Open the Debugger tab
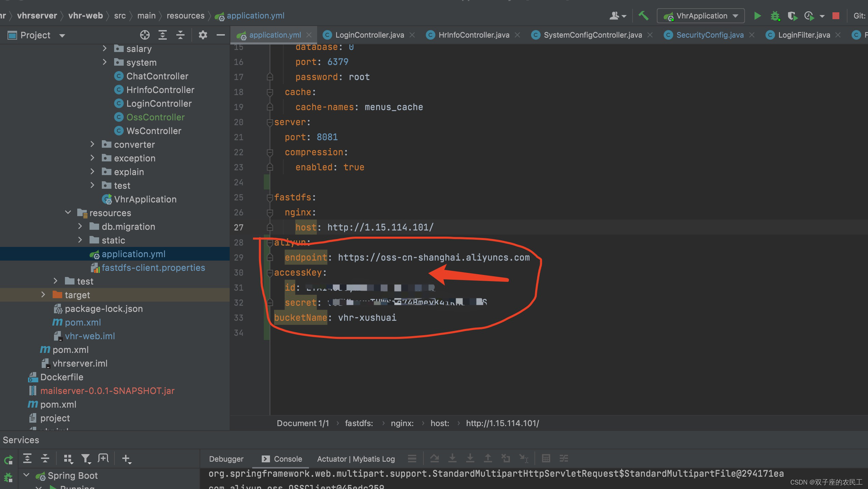 (226, 459)
